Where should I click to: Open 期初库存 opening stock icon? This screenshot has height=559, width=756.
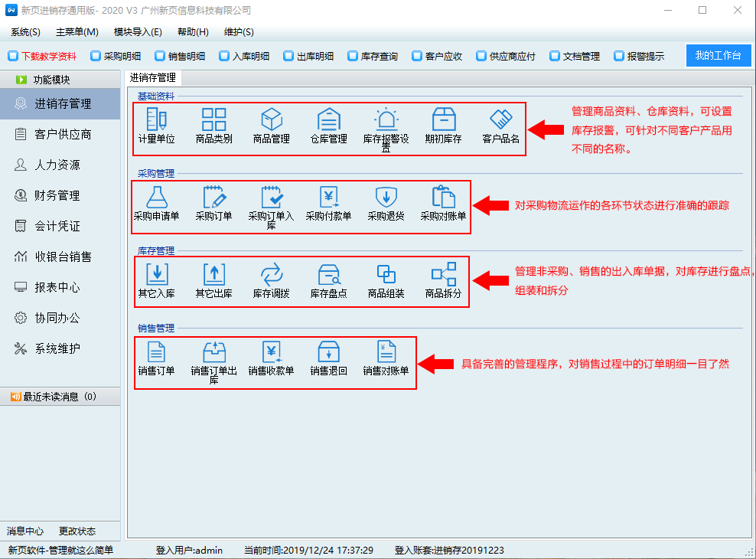(x=444, y=126)
